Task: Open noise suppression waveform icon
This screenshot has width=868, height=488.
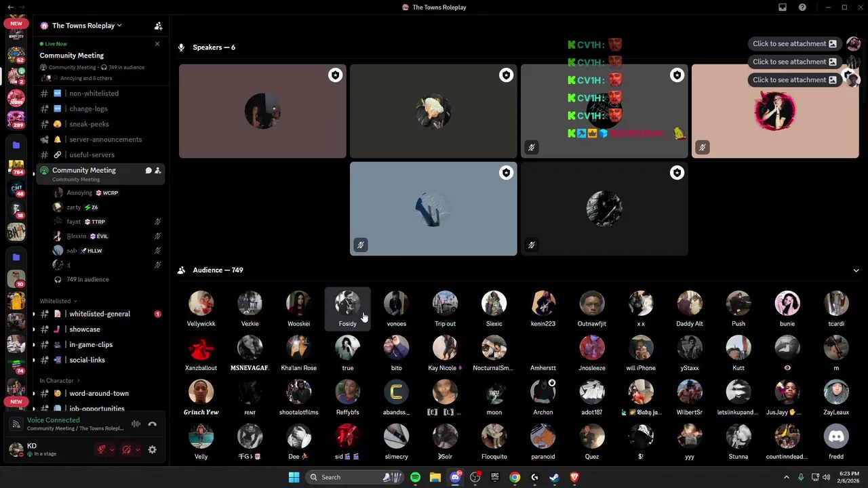Action: (136, 424)
